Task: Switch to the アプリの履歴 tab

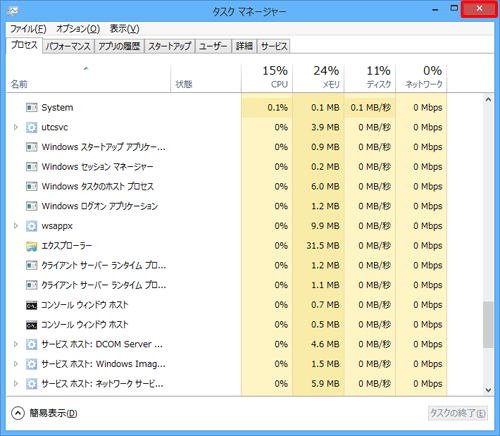Action: coord(119,46)
